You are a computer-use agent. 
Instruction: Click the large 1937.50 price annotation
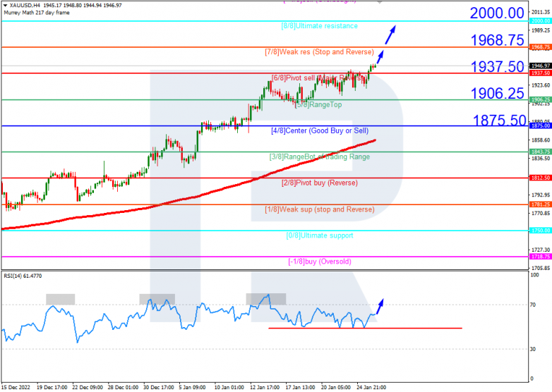click(498, 67)
